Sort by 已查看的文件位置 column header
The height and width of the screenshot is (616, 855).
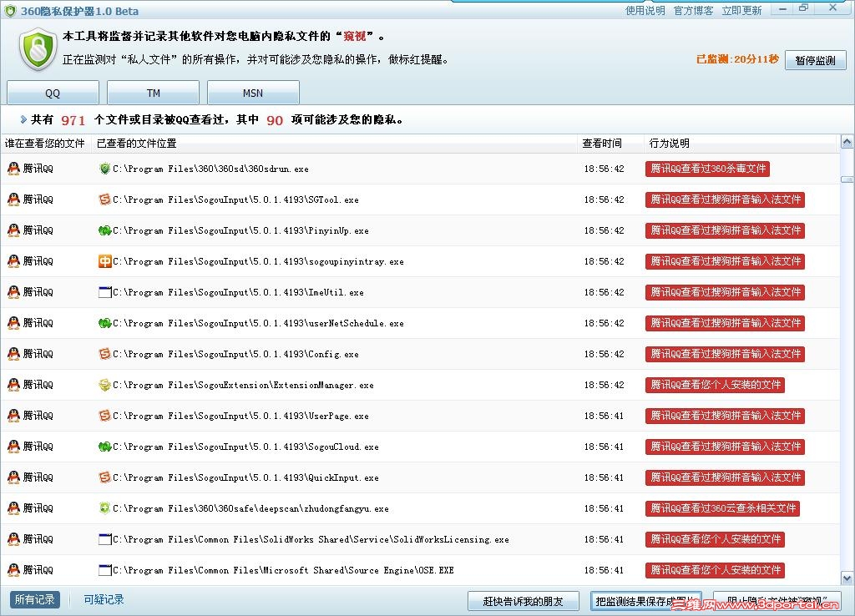tap(334, 144)
